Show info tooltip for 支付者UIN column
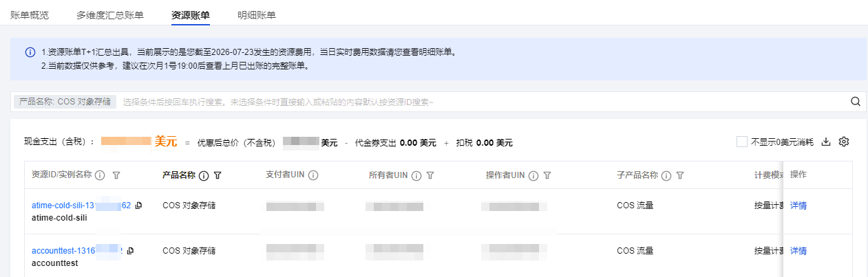 point(313,176)
